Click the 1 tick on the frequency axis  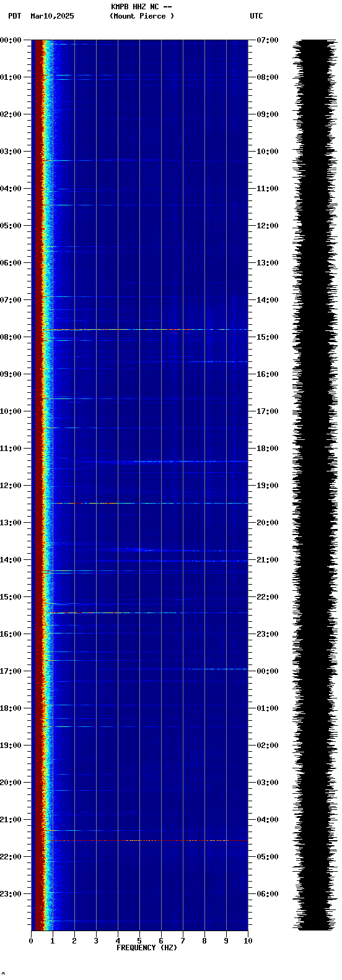pos(53,941)
